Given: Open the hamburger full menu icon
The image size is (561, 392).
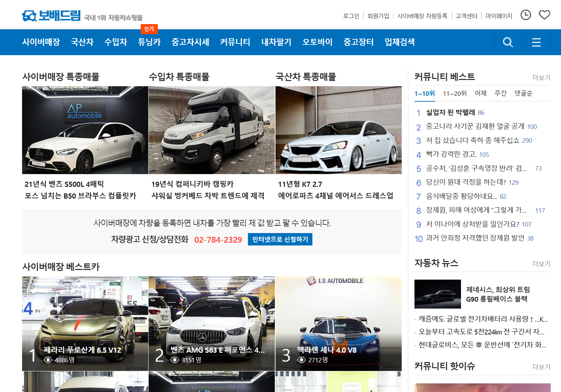Looking at the screenshot, I should (x=536, y=42).
